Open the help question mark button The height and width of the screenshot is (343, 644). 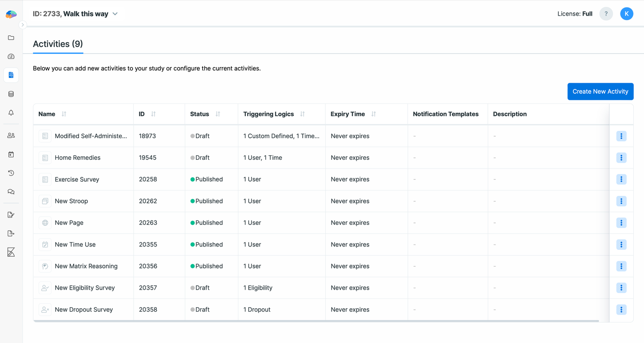pos(606,14)
